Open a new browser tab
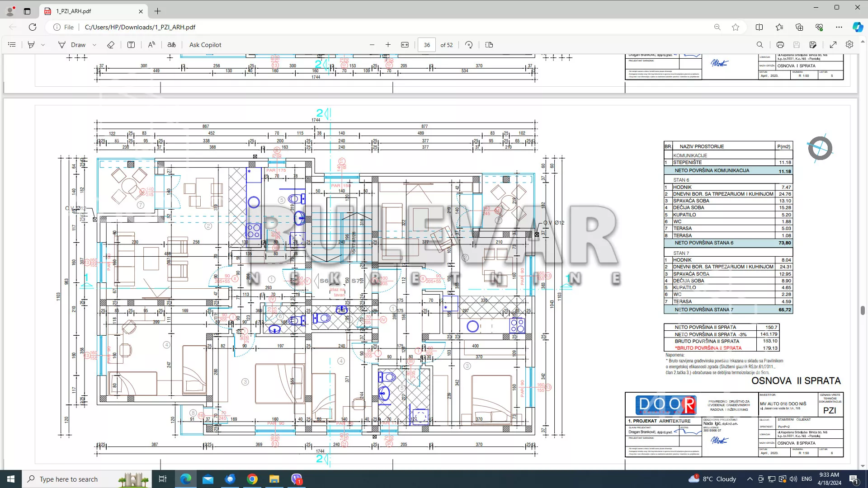Screen dimensions: 868x488 [x=157, y=11]
